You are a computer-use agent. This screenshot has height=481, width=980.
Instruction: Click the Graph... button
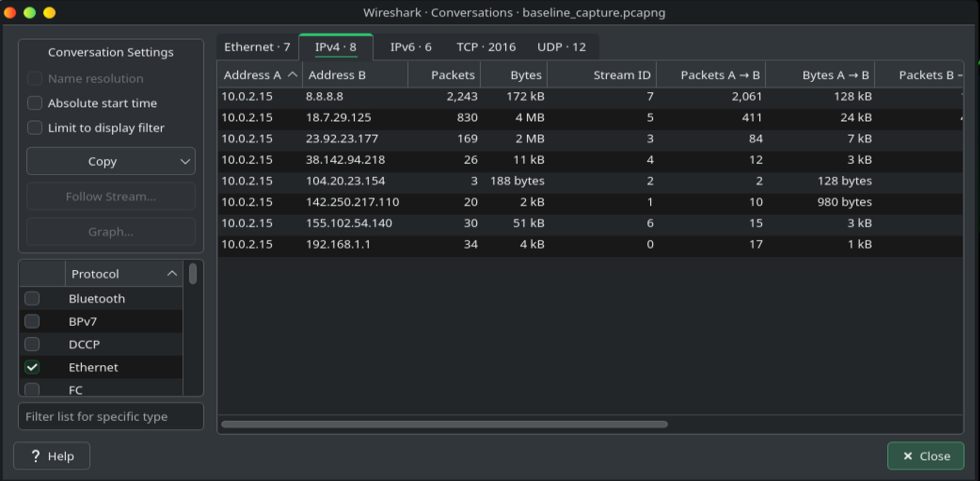point(111,232)
